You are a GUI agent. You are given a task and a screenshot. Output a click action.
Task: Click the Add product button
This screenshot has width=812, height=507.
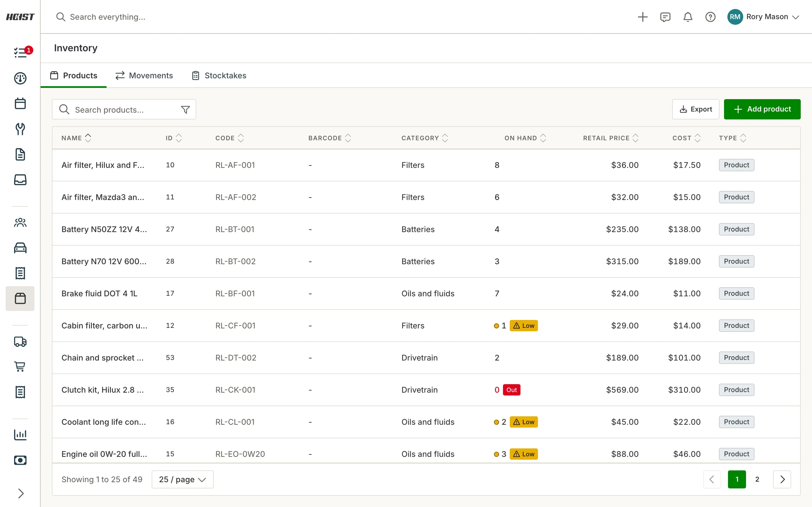[762, 109]
